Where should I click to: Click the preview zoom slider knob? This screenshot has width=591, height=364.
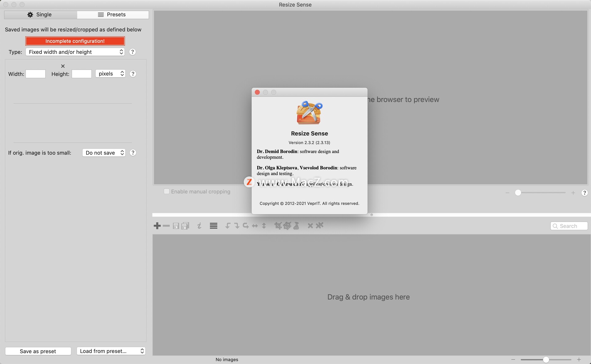click(x=518, y=193)
